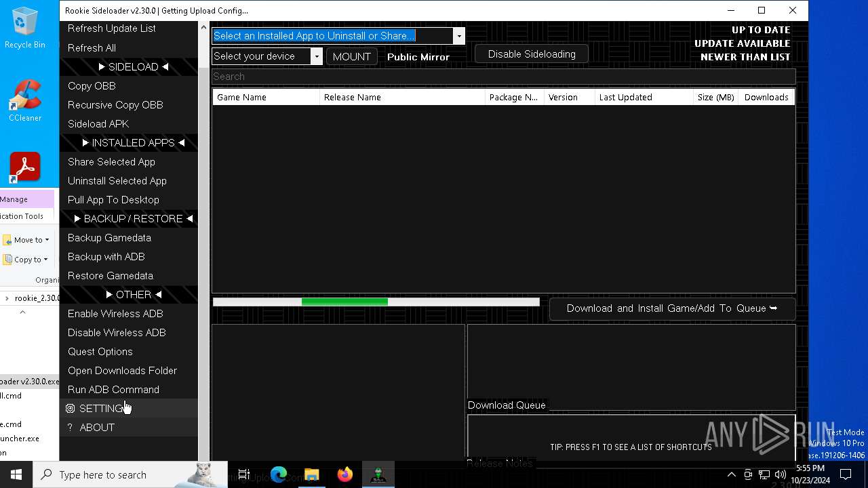Open Task View on the taskbar
Screen dimensions: 868x488
click(x=244, y=474)
